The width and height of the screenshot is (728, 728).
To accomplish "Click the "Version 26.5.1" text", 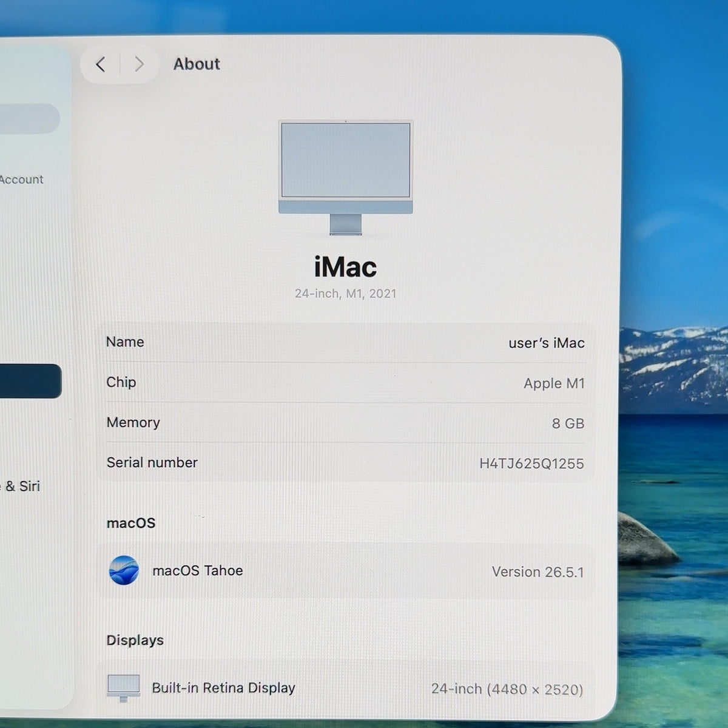I will click(538, 572).
